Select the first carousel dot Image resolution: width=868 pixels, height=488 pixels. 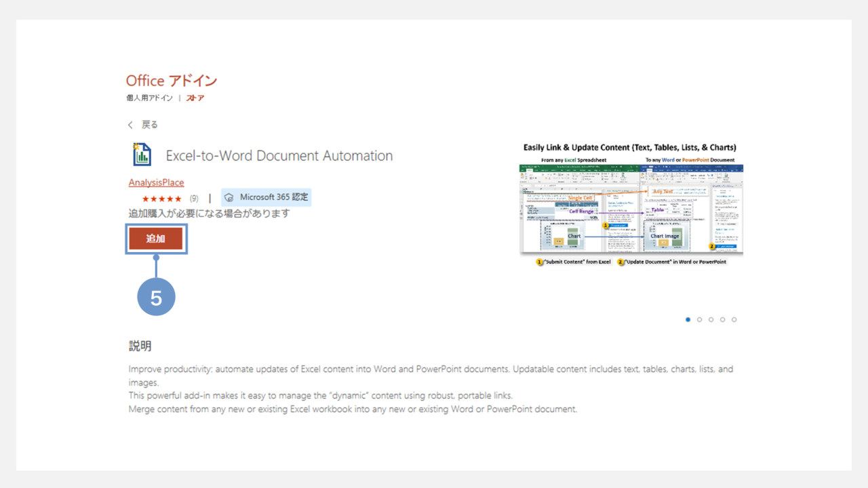[688, 319]
